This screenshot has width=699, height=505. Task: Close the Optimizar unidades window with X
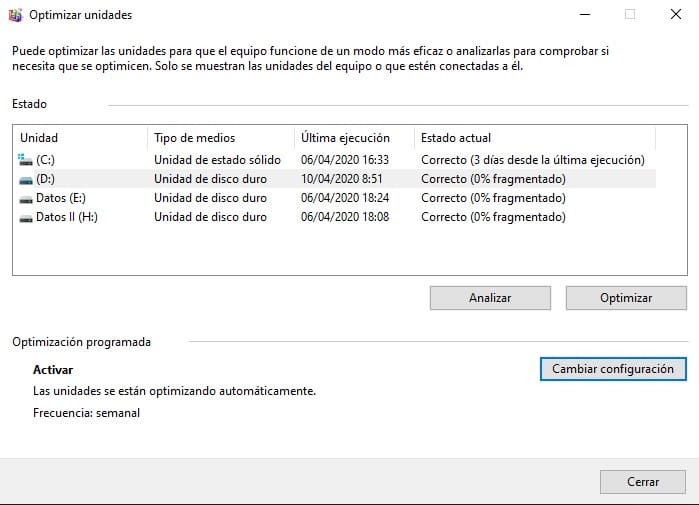click(x=676, y=15)
